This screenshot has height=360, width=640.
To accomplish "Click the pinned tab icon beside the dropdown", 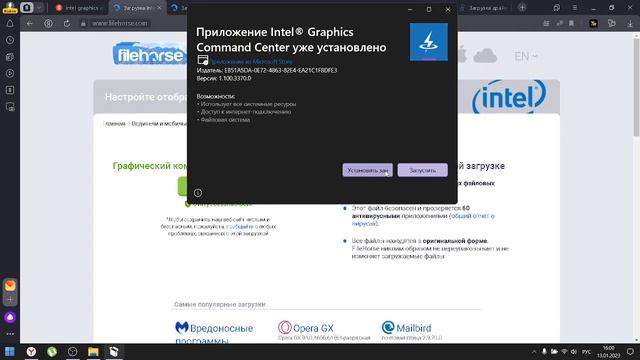I will pos(27,7).
